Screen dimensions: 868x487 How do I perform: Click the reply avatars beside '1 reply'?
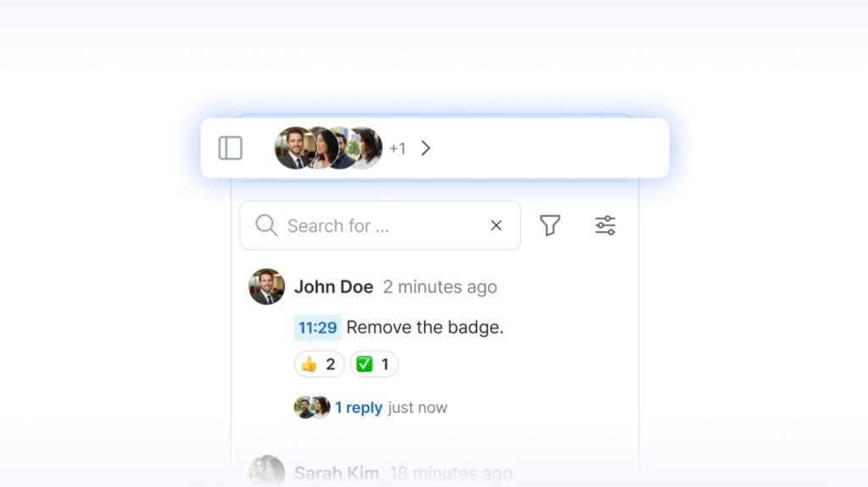pyautogui.click(x=311, y=407)
